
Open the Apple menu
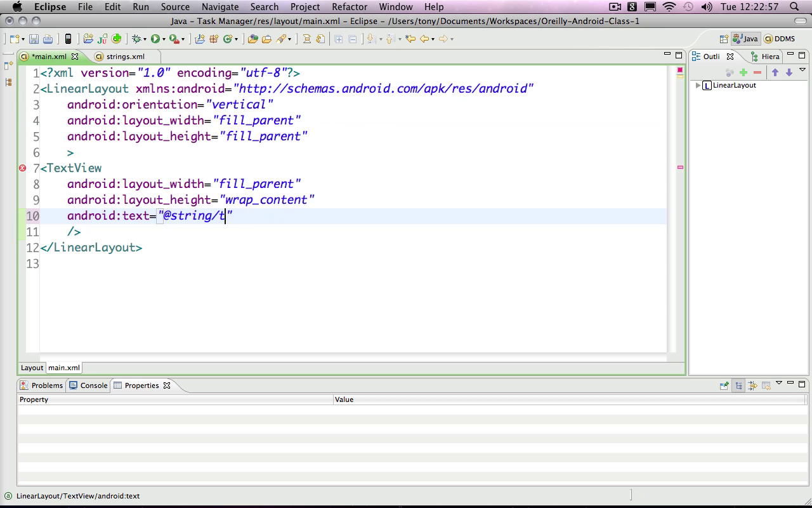pos(17,7)
